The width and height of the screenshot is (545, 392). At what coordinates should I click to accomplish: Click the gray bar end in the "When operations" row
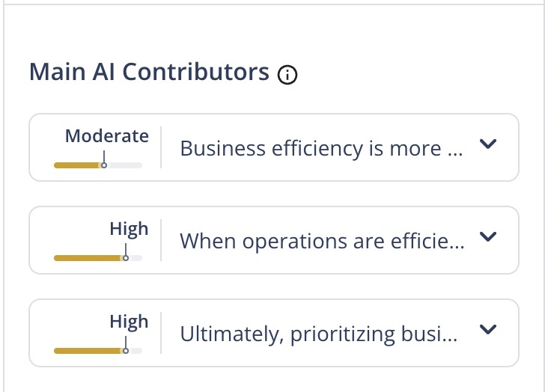[x=136, y=257]
